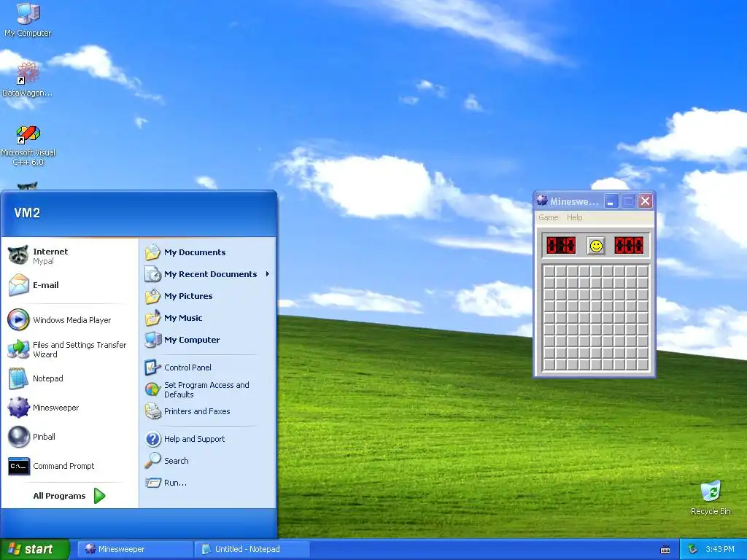Image resolution: width=747 pixels, height=560 pixels.
Task: Click the 3:43 PM clock in the taskbar
Action: [x=720, y=549]
